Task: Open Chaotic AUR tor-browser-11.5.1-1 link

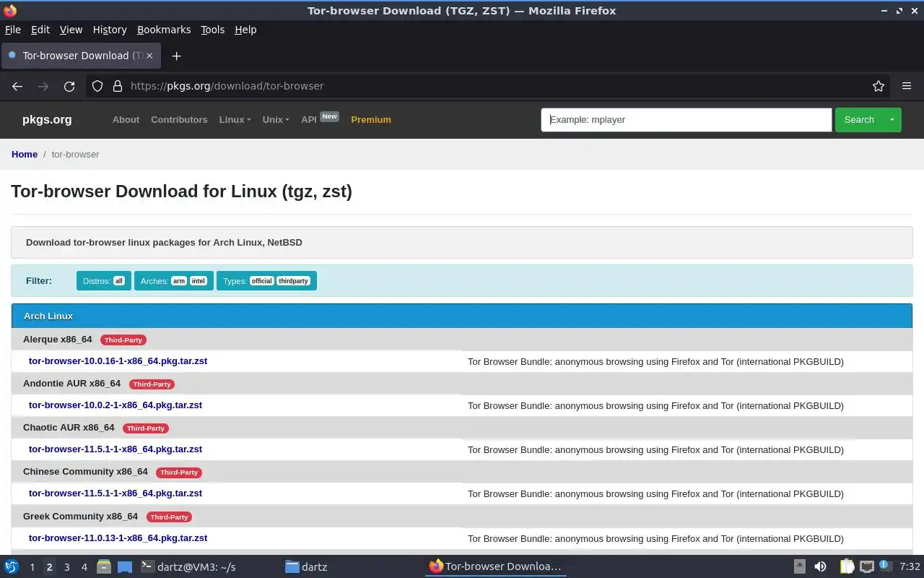Action: click(x=115, y=449)
